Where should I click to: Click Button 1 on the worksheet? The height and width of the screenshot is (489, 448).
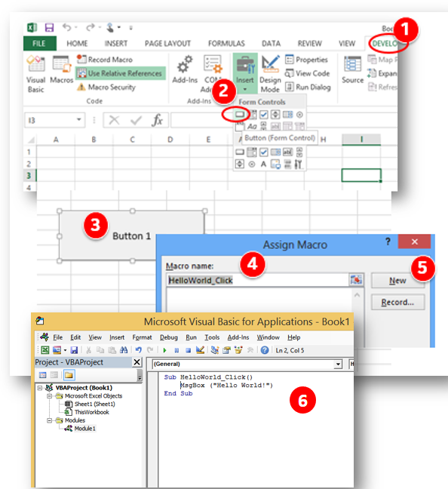[x=131, y=235]
